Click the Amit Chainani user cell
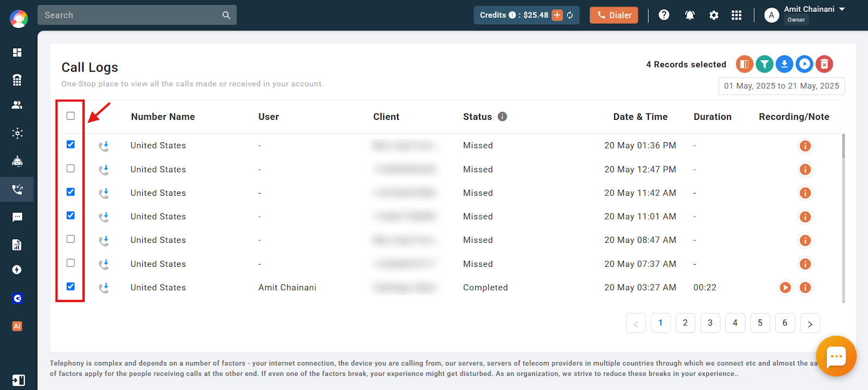The width and height of the screenshot is (868, 390). point(287,287)
